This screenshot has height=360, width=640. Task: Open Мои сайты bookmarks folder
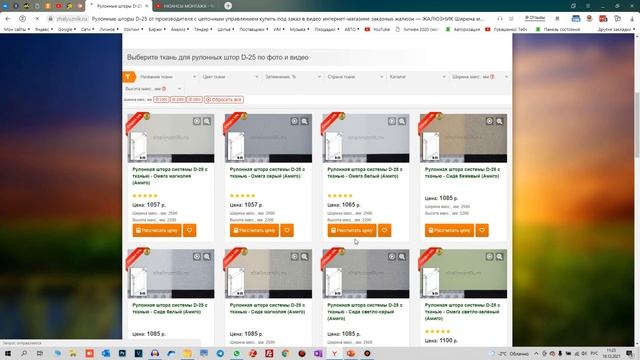(16, 29)
